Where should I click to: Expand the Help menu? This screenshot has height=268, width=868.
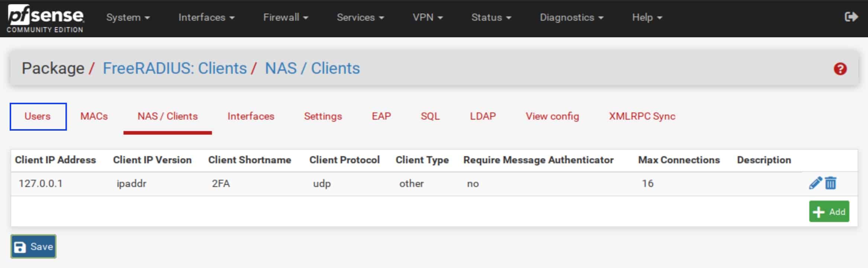647,17
